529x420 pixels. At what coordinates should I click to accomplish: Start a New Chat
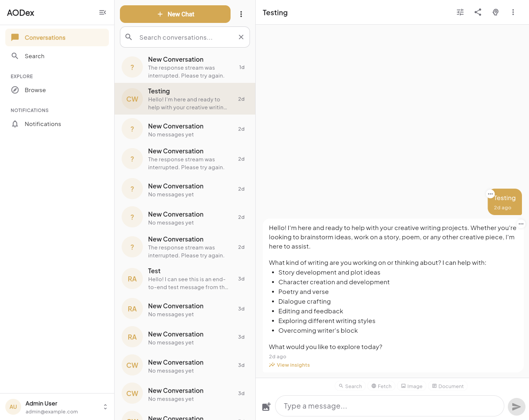tap(175, 14)
